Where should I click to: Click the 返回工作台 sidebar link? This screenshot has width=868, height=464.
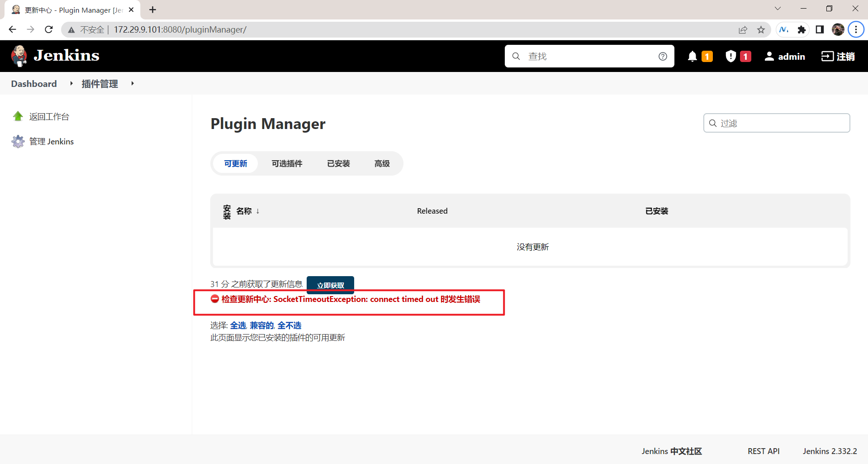pyautogui.click(x=49, y=117)
